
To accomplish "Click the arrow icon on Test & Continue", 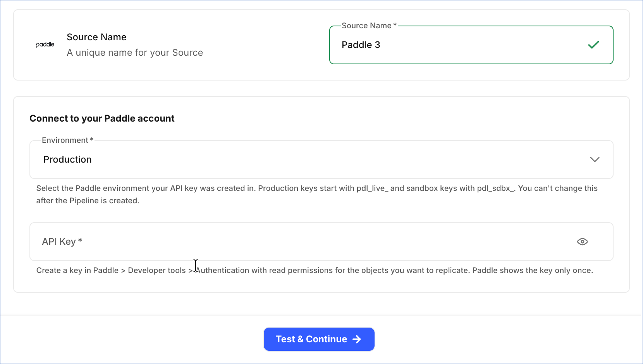I will tap(357, 339).
